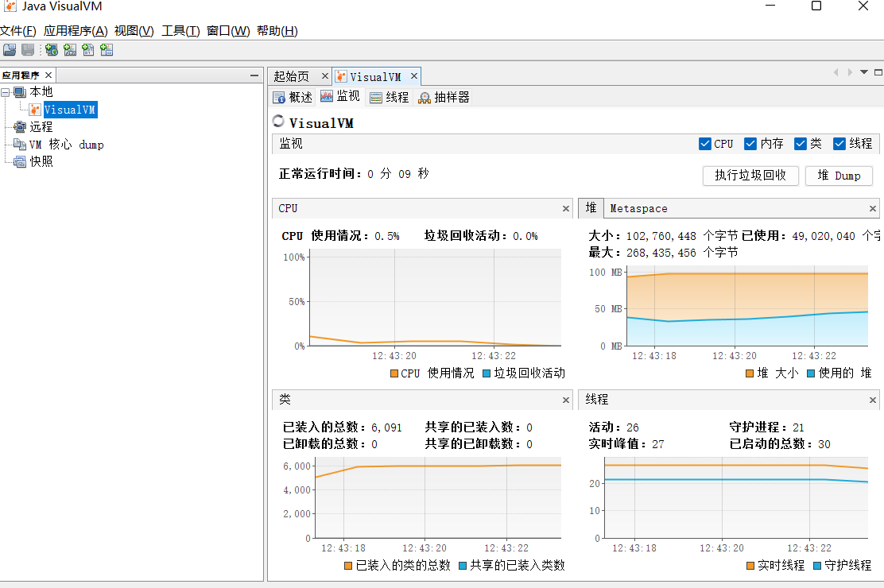Open the 帮助(H) menu
This screenshot has height=588, width=884.
[277, 30]
